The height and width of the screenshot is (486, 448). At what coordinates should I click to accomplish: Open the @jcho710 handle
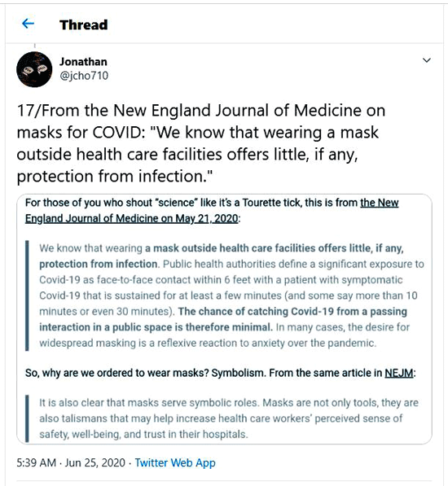84,76
